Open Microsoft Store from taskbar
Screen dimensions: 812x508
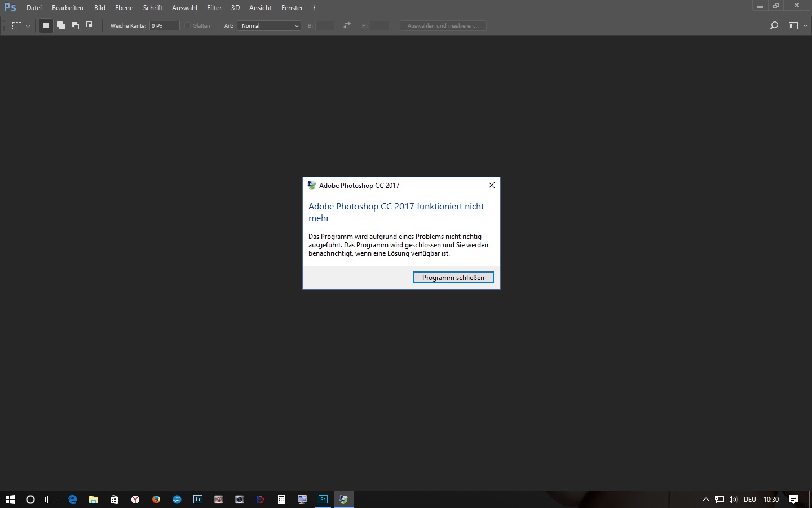114,500
